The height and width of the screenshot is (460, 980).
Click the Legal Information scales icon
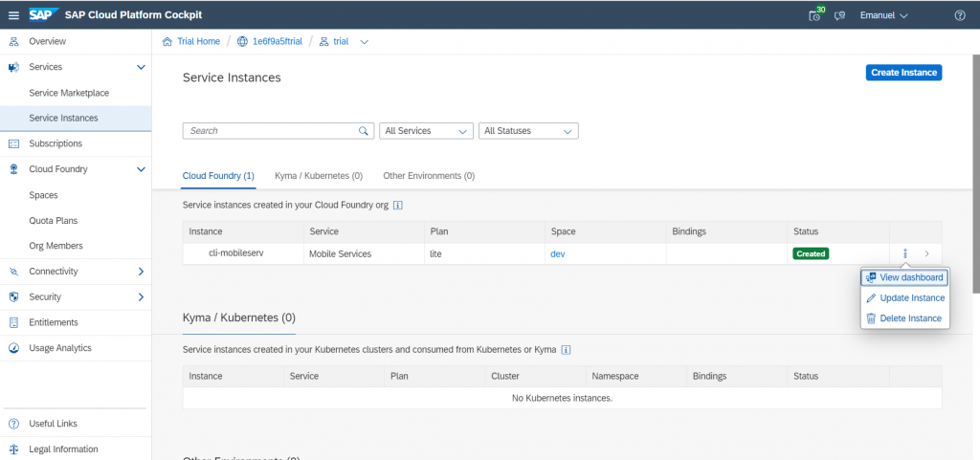pos(13,449)
